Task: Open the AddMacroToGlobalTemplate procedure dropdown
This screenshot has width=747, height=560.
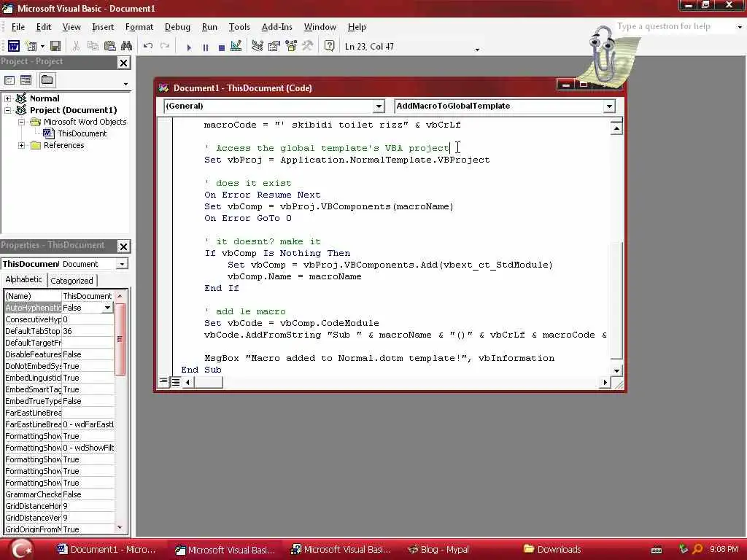Action: 609,106
